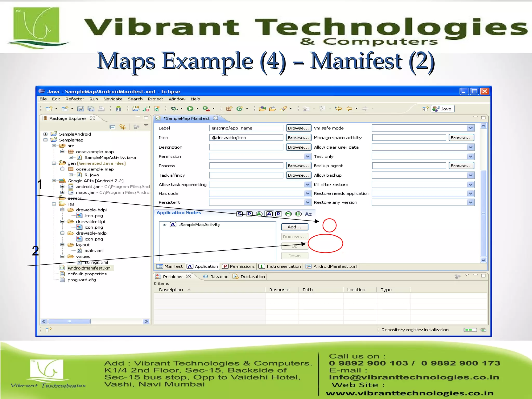Image resolution: width=532 pixels, height=399 pixels.
Task: Click the Add... button for application nodes
Action: point(294,227)
